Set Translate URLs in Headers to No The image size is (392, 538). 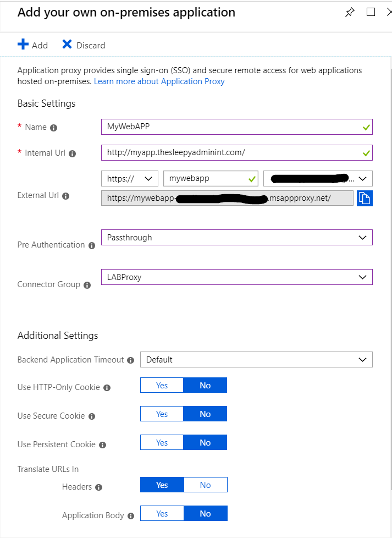pos(205,485)
